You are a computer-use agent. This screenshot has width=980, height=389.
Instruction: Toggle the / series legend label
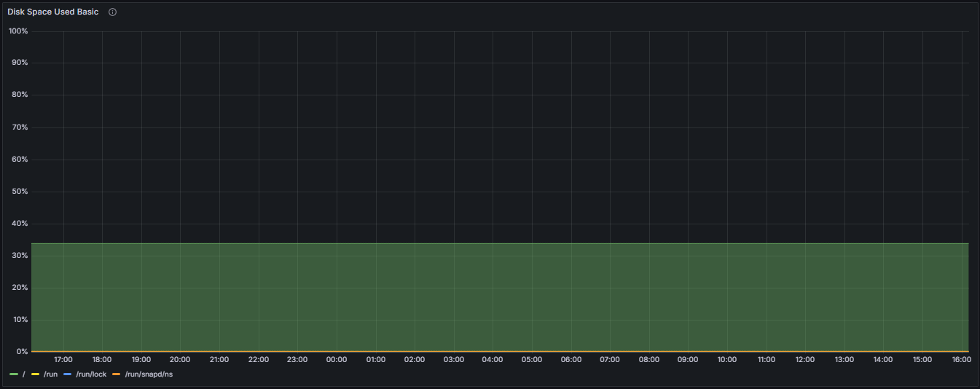tap(24, 374)
